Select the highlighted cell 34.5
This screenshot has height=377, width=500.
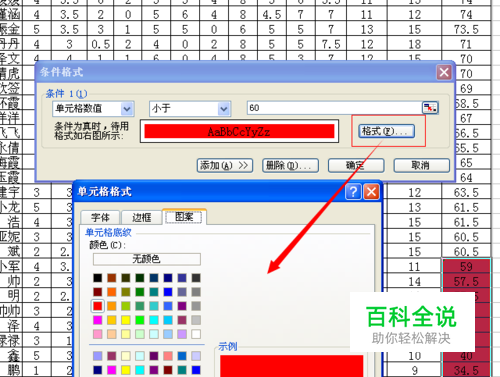click(466, 370)
